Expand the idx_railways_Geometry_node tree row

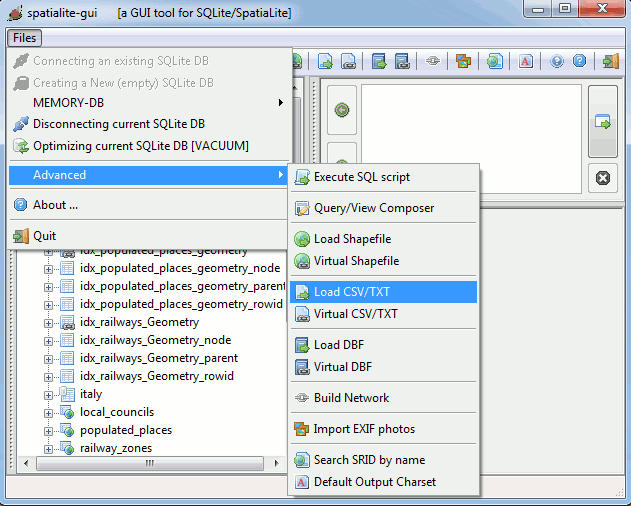coord(48,341)
